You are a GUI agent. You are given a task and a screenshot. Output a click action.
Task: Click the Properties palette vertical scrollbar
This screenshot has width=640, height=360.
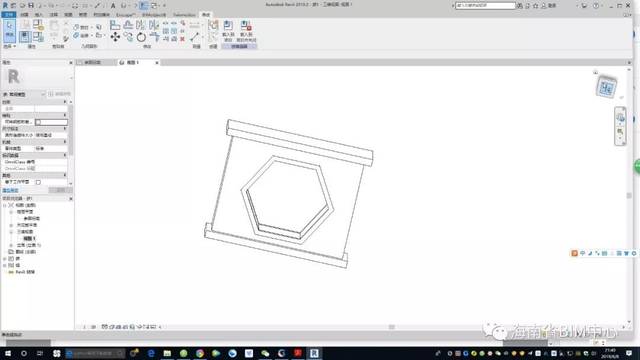(71, 130)
